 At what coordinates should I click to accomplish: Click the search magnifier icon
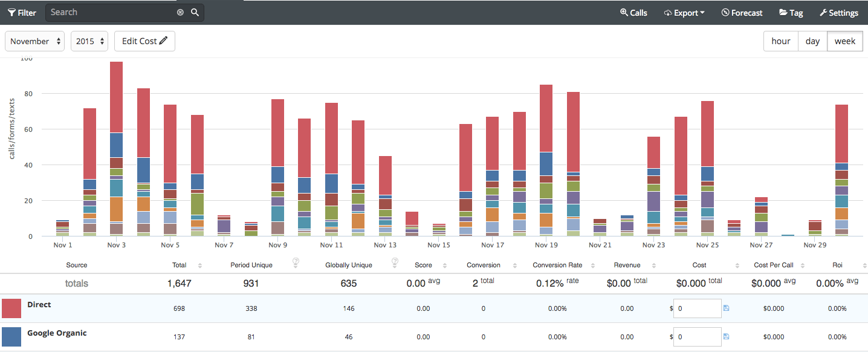[195, 13]
